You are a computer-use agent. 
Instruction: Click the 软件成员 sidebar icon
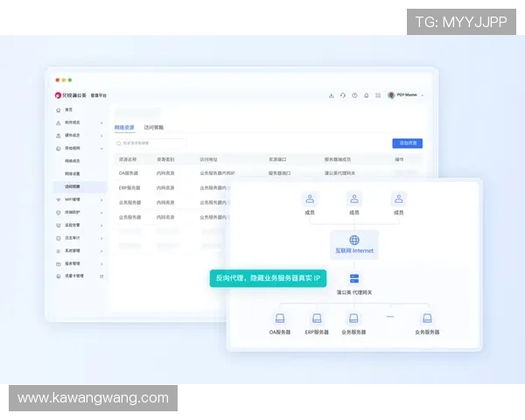point(59,122)
